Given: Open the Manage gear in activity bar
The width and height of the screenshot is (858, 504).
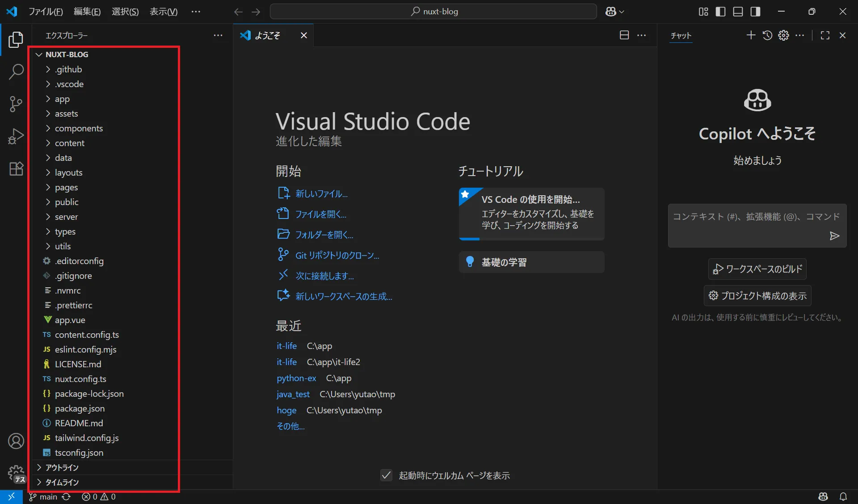Looking at the screenshot, I should pyautogui.click(x=16, y=473).
